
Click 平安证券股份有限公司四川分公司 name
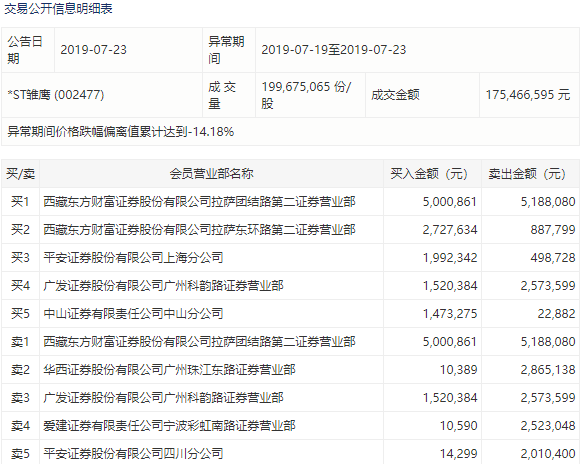click(133, 454)
